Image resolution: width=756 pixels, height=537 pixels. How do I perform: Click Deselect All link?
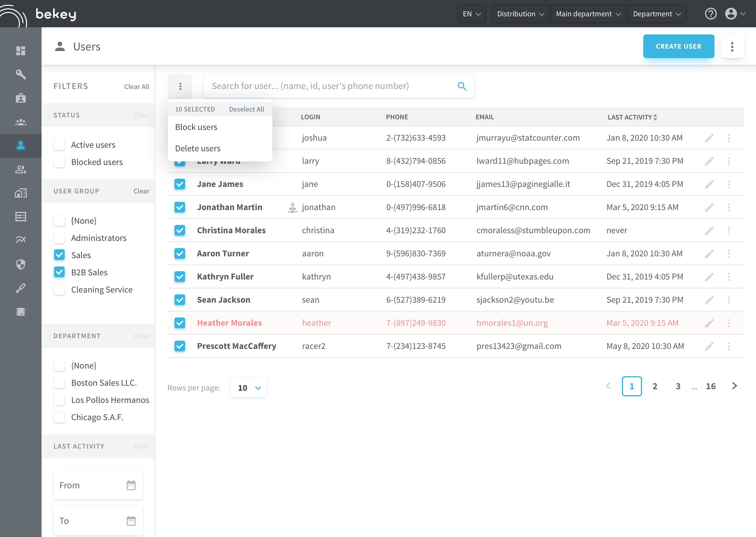pyautogui.click(x=246, y=109)
